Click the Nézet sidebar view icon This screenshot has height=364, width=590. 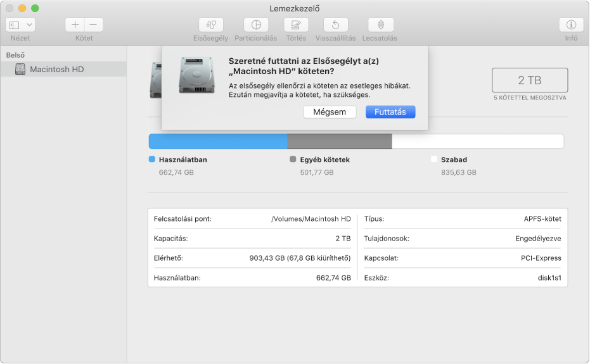(15, 25)
